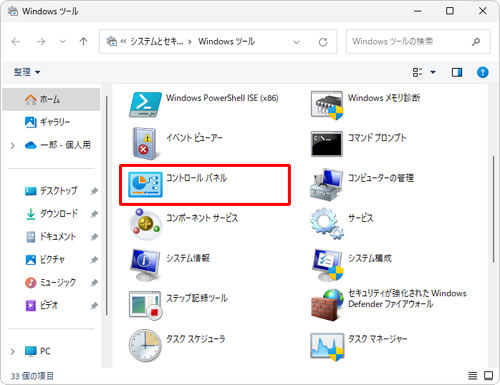Open Windows PowerShell ISE (x86) icon
This screenshot has height=385, width=500.
pyautogui.click(x=145, y=105)
